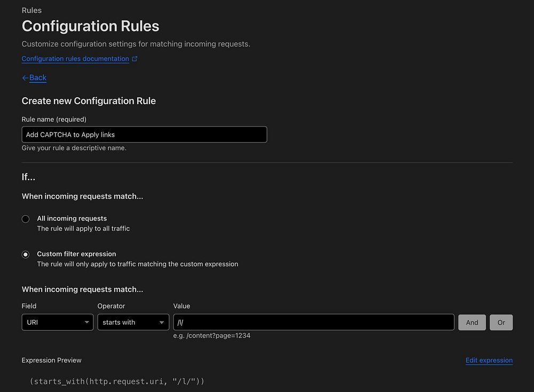
Task: Open the Edit expression link
Action: click(x=489, y=360)
